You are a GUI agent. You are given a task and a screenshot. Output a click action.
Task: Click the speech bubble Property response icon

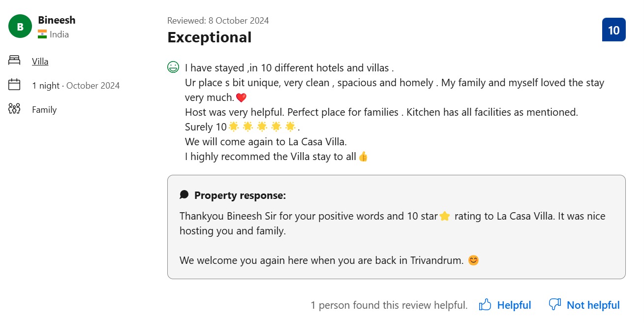click(184, 195)
